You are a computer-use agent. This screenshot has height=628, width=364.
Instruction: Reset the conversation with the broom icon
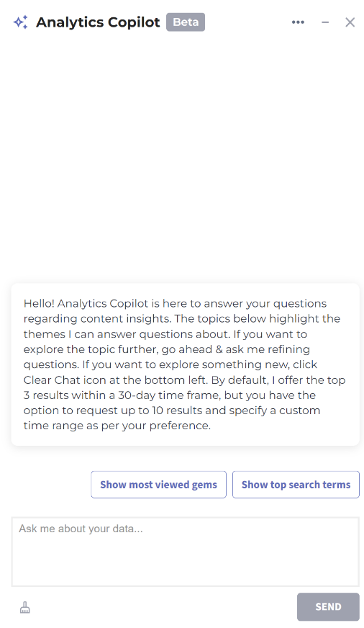pos(24,607)
